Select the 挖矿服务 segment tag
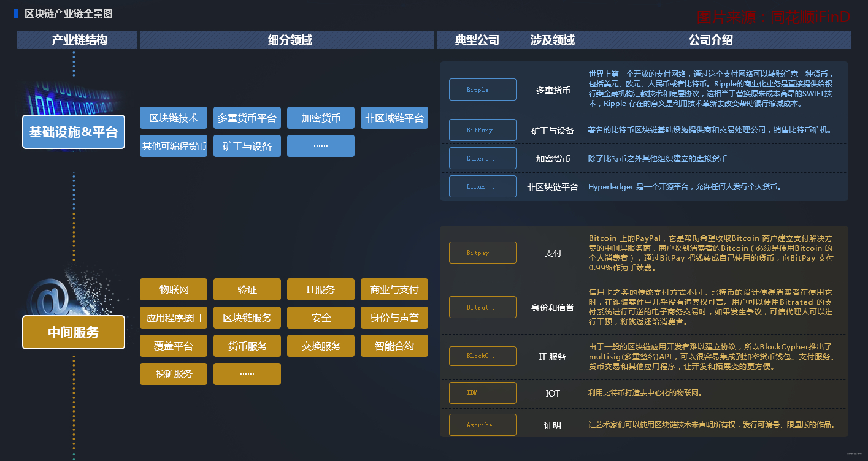Viewport: 868px width, 461px height. (174, 374)
